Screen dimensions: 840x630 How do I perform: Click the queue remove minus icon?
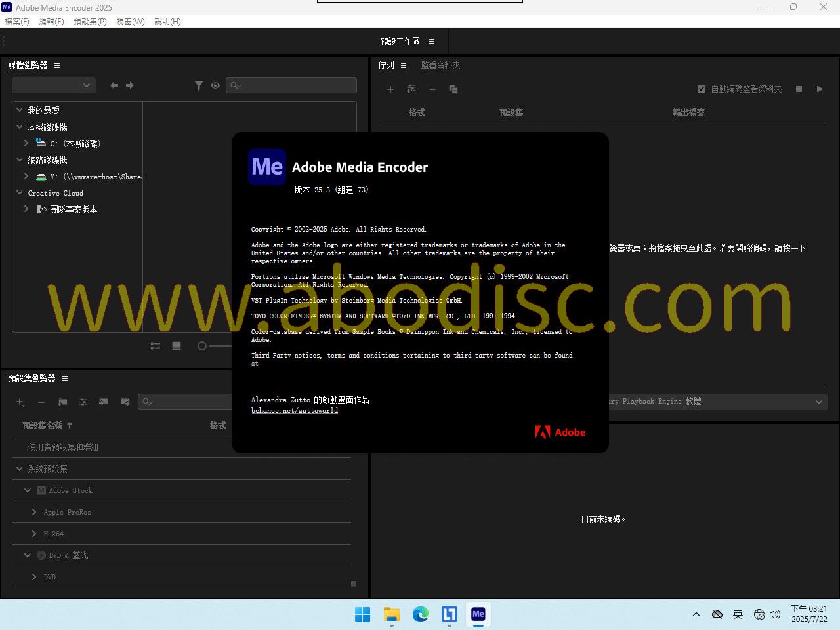432,89
